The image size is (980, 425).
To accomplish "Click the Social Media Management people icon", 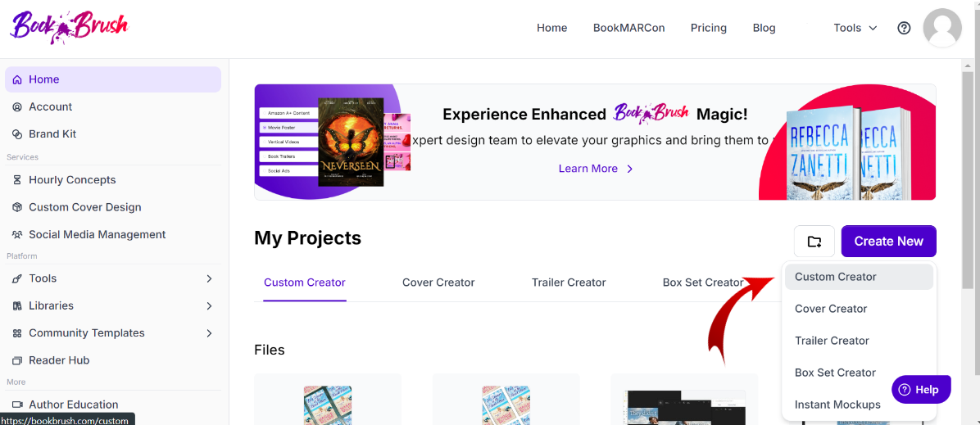I will coord(17,235).
